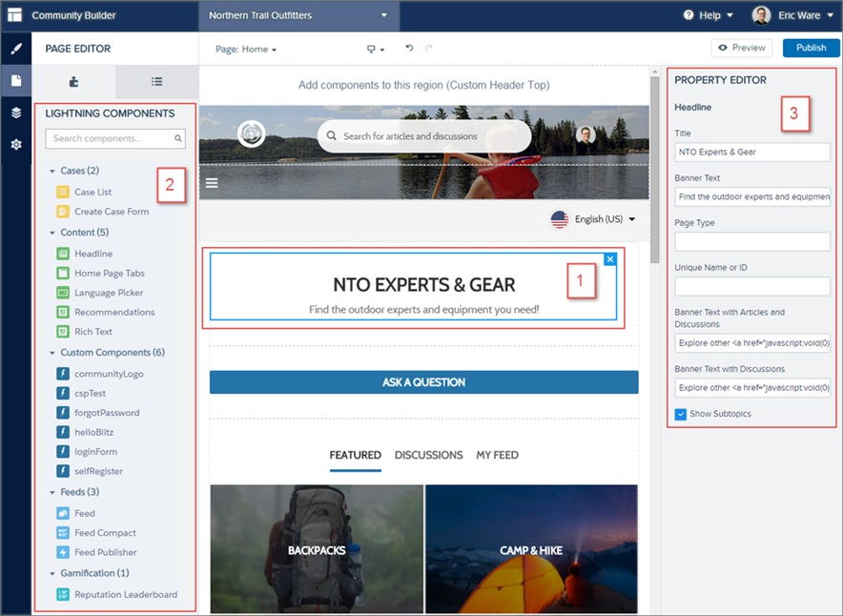Select the forgotPassword lightning icon
The width and height of the screenshot is (843, 616).
pos(63,413)
